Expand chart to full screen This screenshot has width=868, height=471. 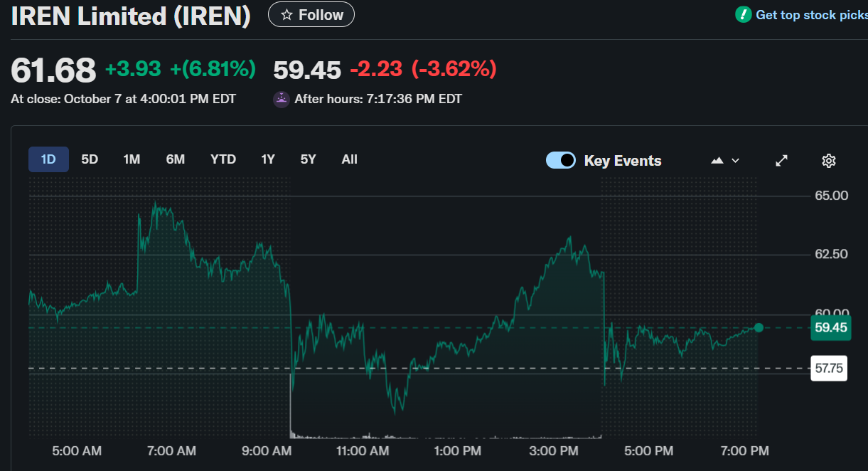pyautogui.click(x=781, y=161)
